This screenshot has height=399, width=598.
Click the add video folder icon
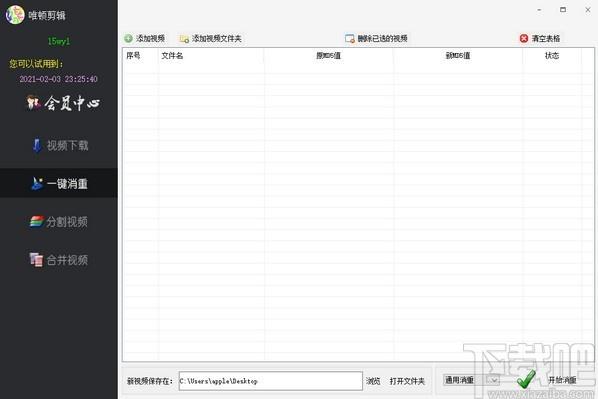pos(184,39)
